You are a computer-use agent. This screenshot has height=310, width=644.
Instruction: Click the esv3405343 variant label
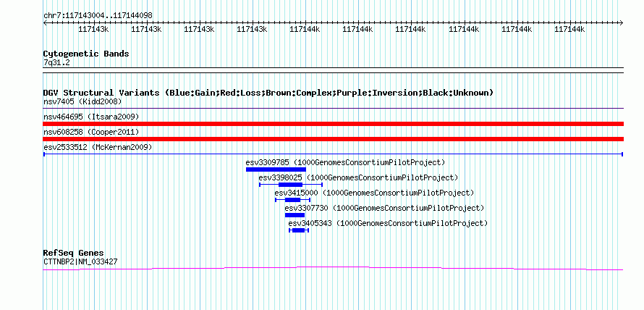(388, 223)
